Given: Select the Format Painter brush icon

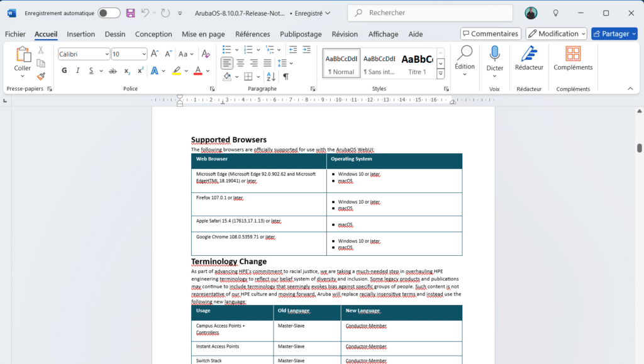Looking at the screenshot, I should pyautogui.click(x=41, y=76).
